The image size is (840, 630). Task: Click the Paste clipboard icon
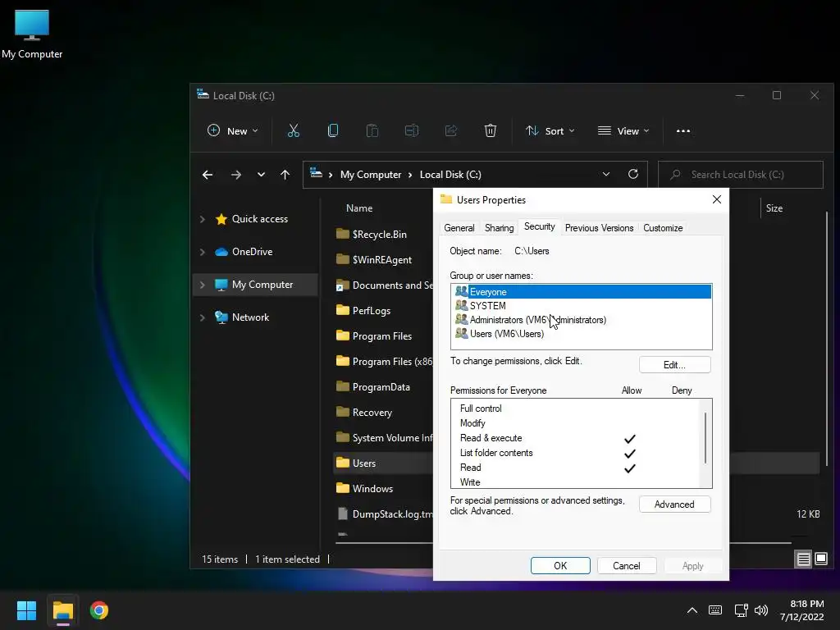click(372, 130)
